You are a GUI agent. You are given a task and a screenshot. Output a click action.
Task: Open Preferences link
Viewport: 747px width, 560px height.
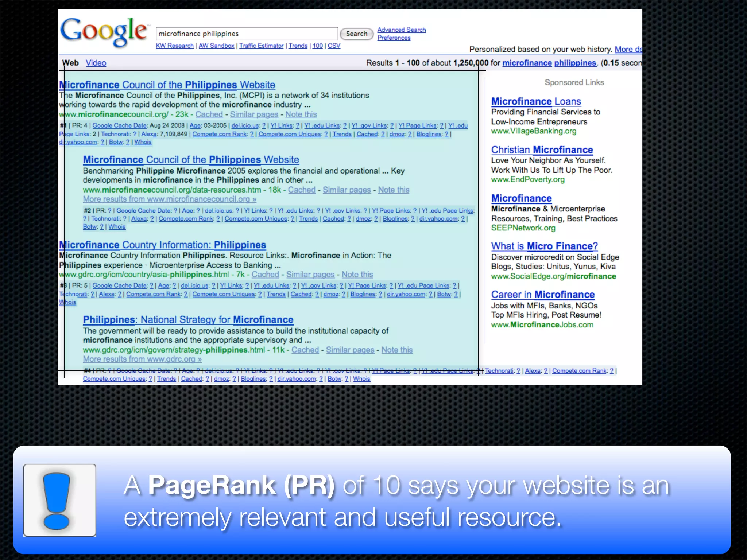point(394,38)
